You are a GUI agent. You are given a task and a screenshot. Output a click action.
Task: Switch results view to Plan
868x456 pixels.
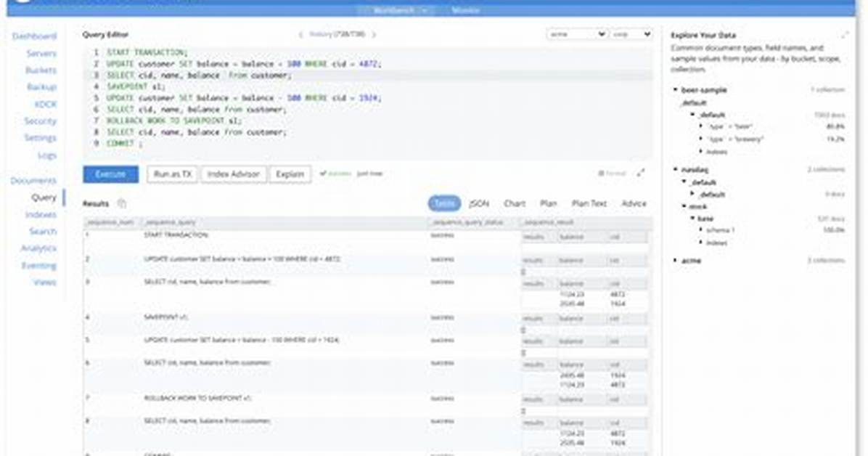(548, 203)
